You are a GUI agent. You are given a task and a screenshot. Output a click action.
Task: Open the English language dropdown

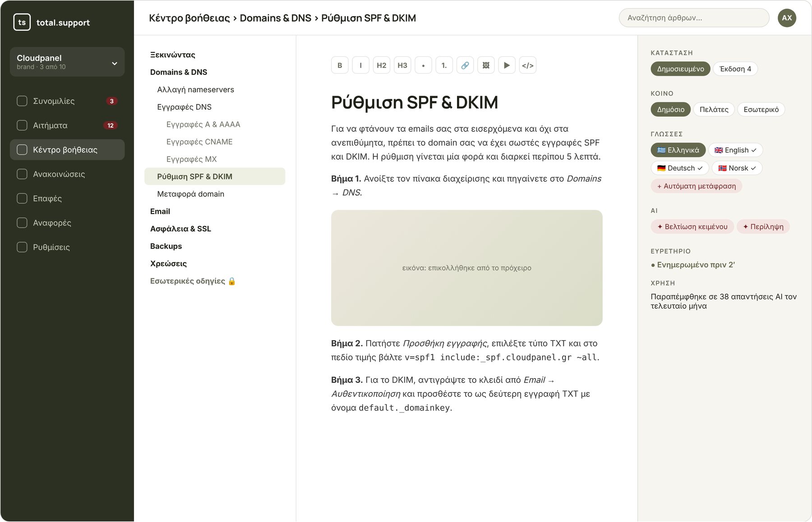735,150
